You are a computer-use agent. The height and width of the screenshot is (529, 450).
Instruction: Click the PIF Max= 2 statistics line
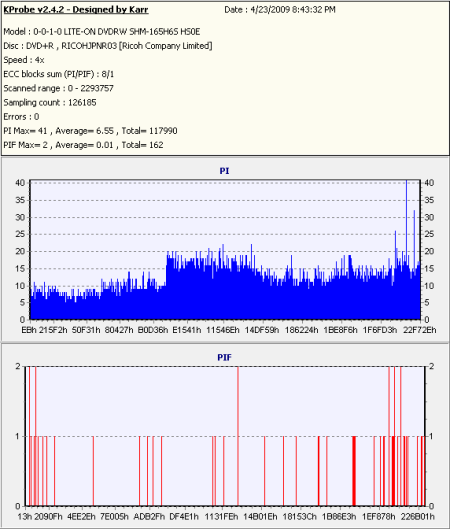pos(83,145)
